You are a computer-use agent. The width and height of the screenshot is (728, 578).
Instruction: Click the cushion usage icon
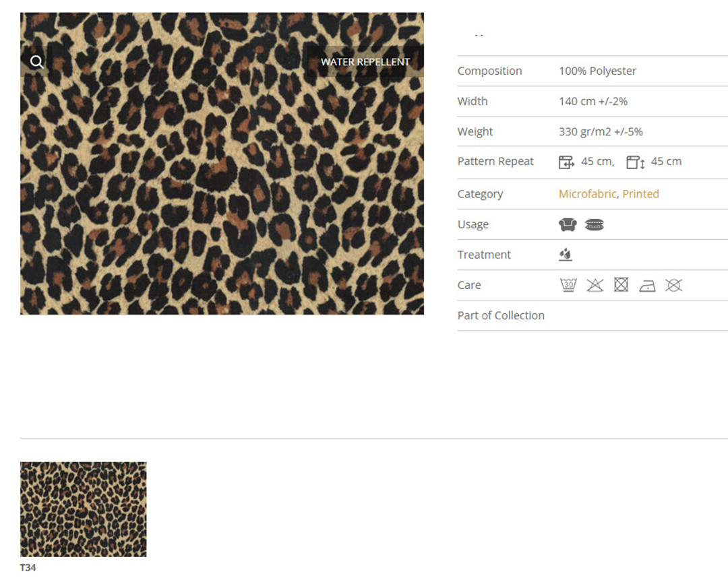click(594, 225)
